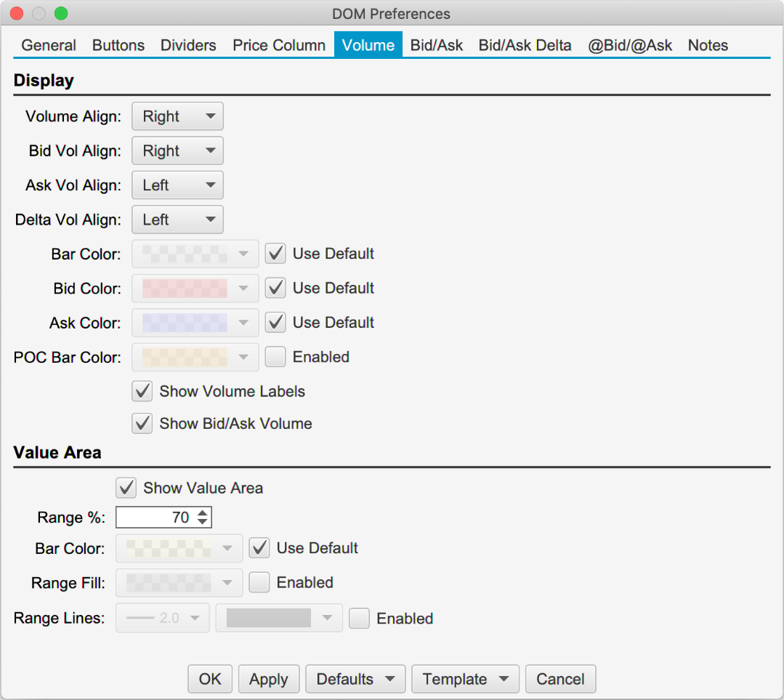The image size is (784, 700).
Task: Click the Apply button
Action: [x=268, y=679]
